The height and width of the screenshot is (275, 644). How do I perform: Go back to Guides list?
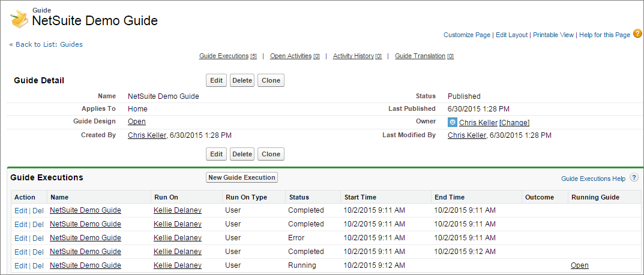pyautogui.click(x=46, y=44)
